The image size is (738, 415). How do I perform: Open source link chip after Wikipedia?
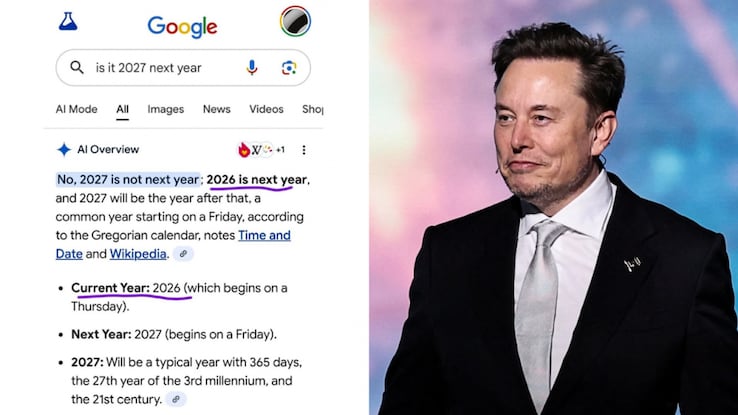(x=183, y=254)
